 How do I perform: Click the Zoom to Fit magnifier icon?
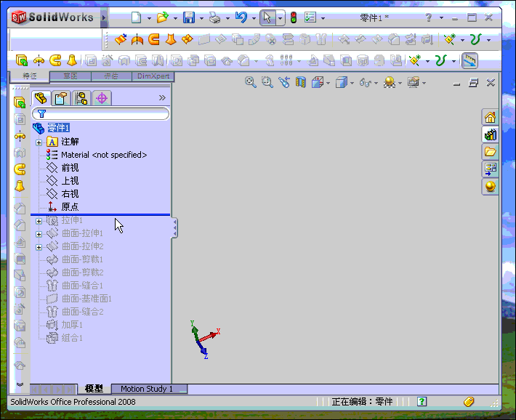click(x=251, y=82)
